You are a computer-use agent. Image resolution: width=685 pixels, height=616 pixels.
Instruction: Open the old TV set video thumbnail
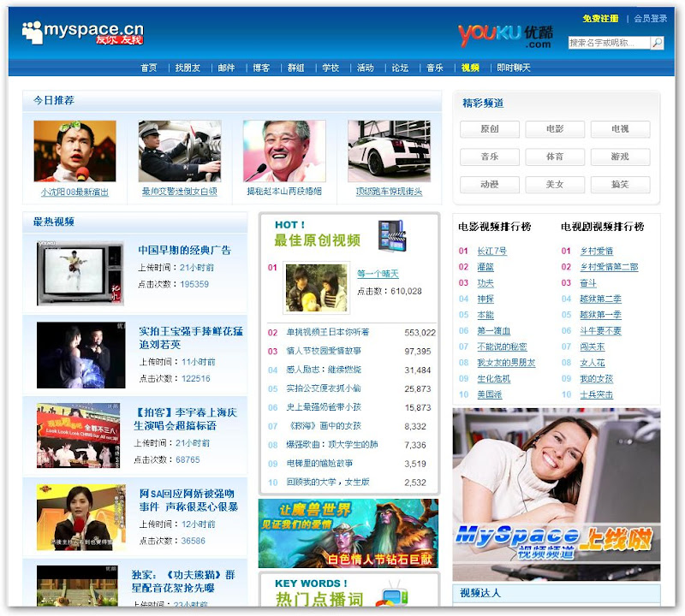tap(80, 273)
